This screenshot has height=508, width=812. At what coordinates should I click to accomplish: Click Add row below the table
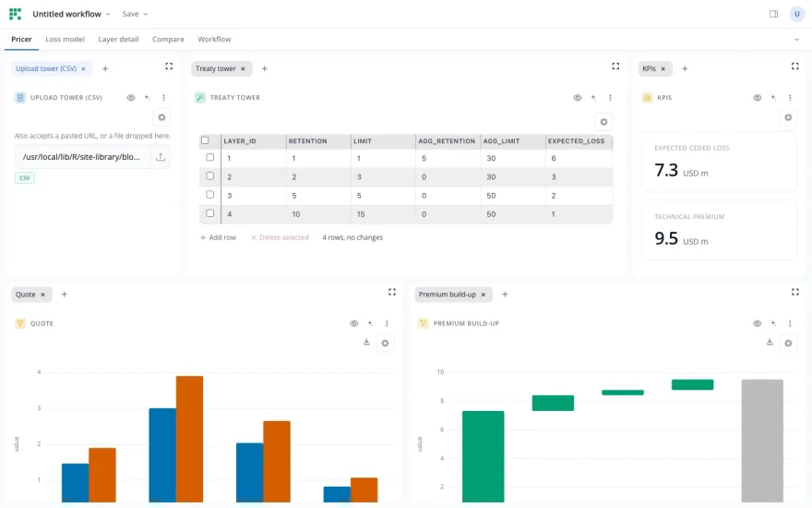[x=218, y=237]
